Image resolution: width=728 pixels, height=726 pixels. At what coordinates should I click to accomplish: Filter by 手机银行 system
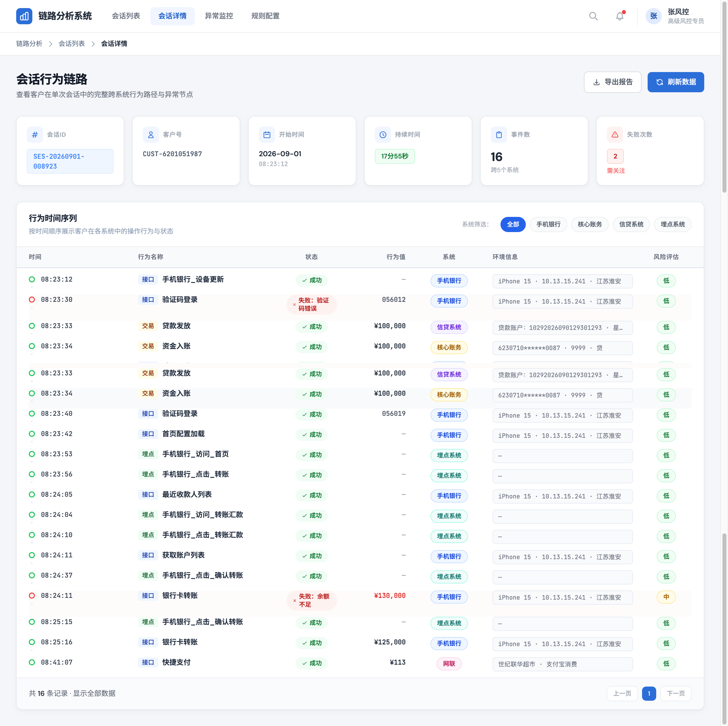[548, 224]
